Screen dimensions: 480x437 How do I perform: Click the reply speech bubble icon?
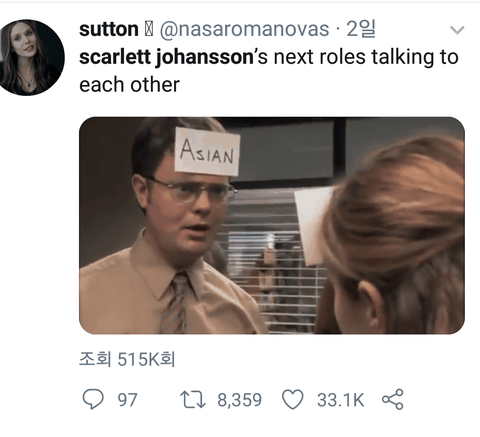pos(93,399)
